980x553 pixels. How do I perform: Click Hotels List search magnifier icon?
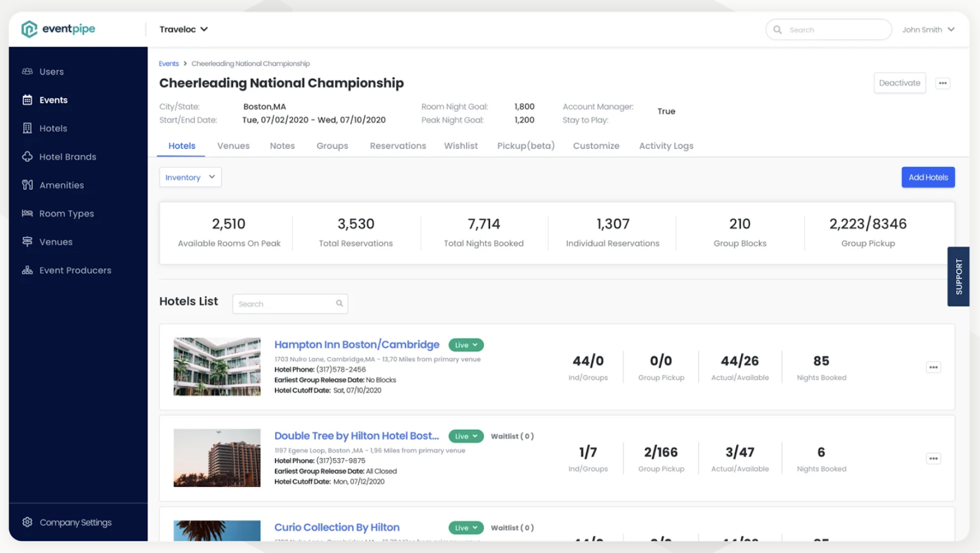pyautogui.click(x=339, y=303)
